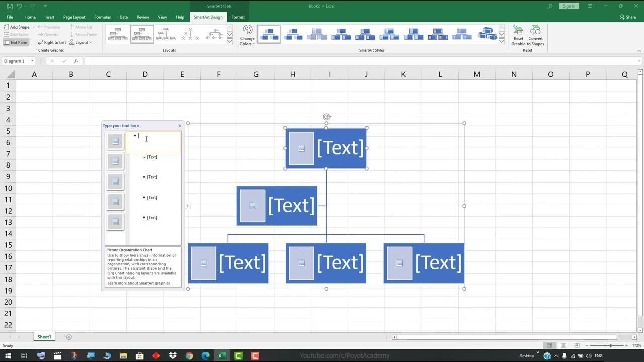Switch to the Insert tab
This screenshot has height=362, width=644.
point(49,17)
